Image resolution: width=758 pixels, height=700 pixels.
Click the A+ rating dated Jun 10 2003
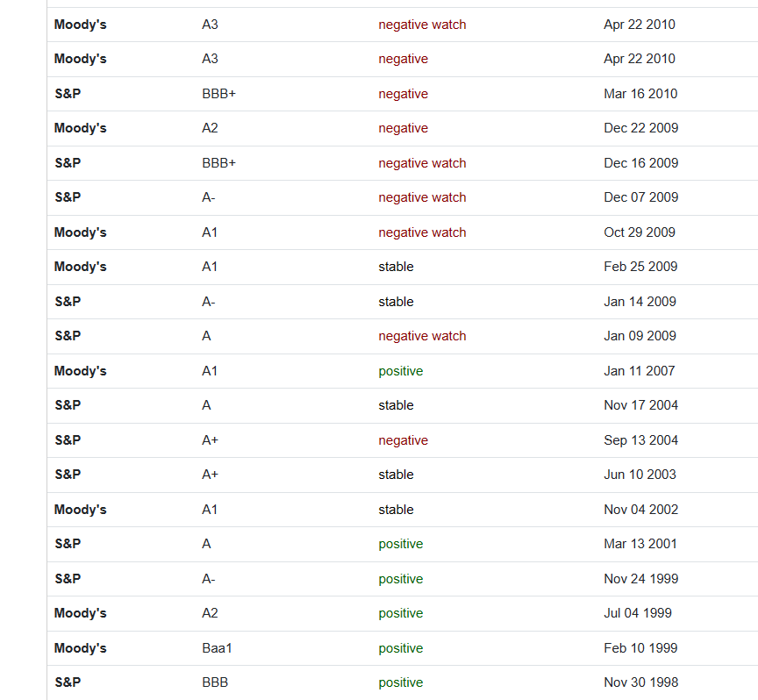210,475
